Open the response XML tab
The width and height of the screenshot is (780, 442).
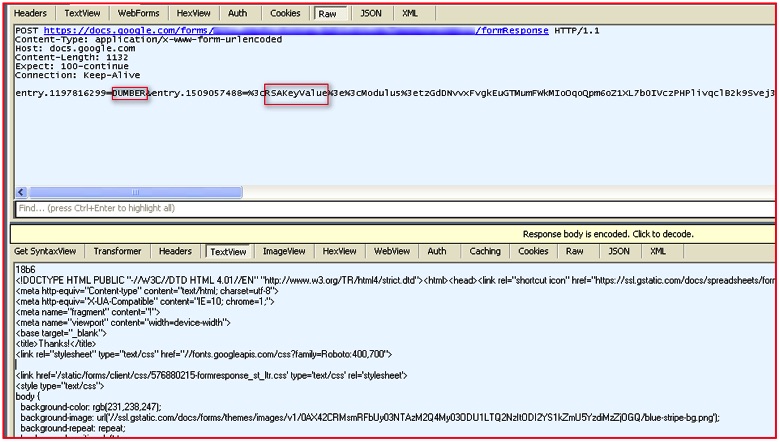pos(658,251)
